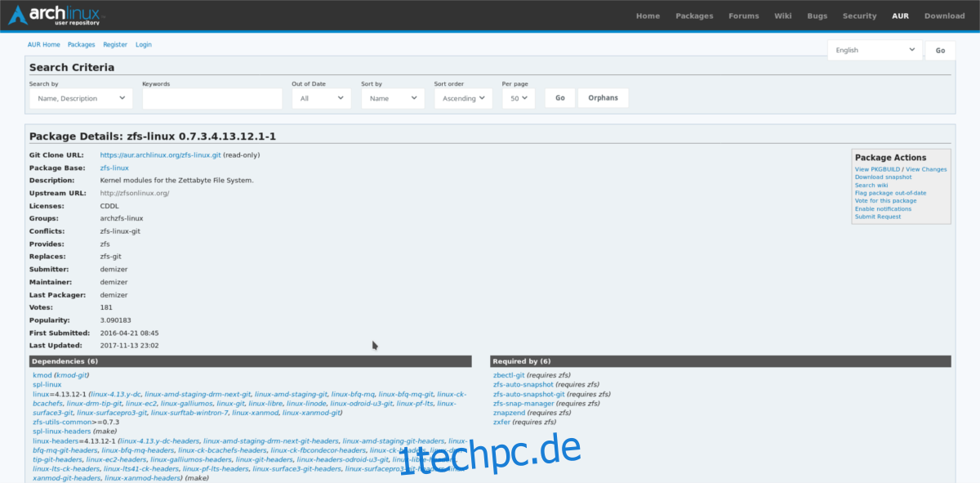Open the znapzend Required by link
Image resolution: width=980 pixels, height=483 pixels.
click(x=509, y=414)
